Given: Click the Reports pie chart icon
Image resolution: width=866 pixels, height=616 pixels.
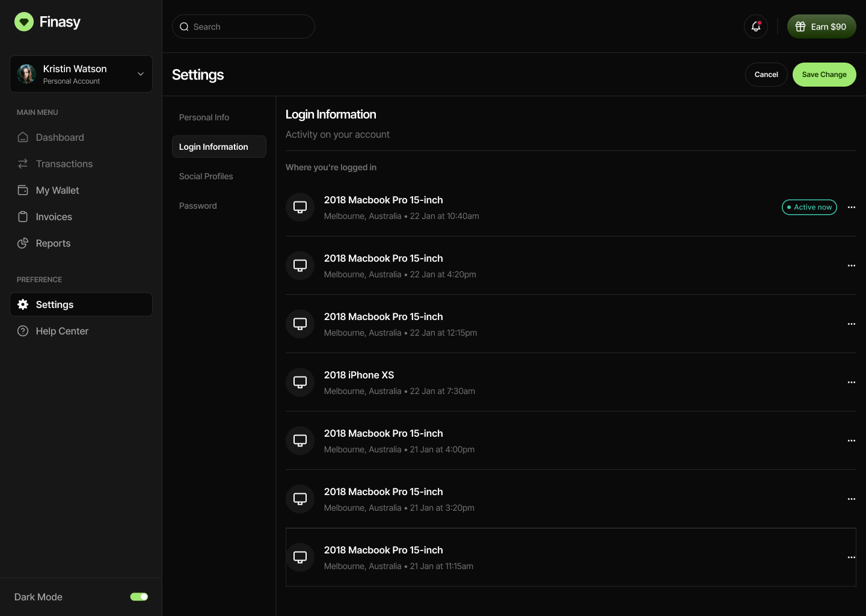Looking at the screenshot, I should (x=23, y=243).
